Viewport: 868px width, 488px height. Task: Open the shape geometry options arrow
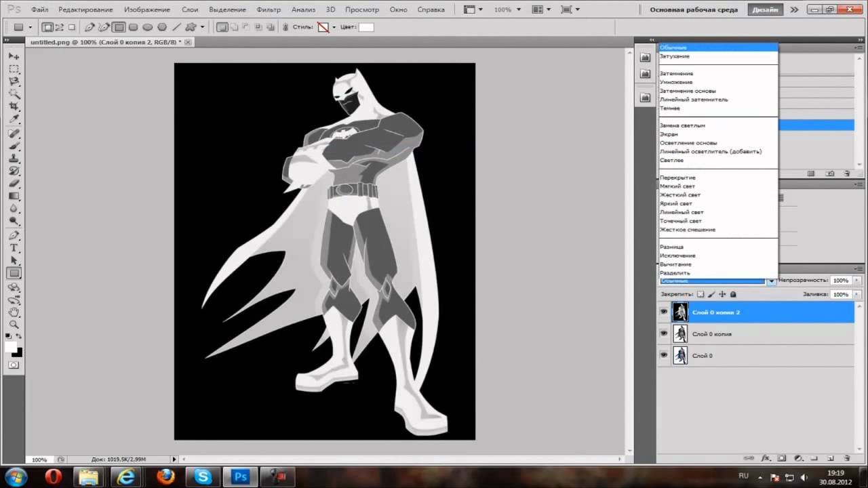pos(203,27)
